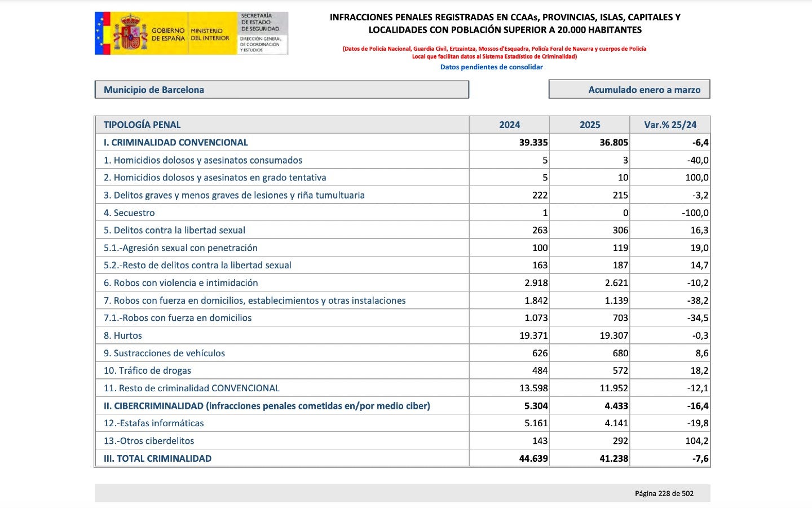Select the '8. Hurtos' row label

123,335
